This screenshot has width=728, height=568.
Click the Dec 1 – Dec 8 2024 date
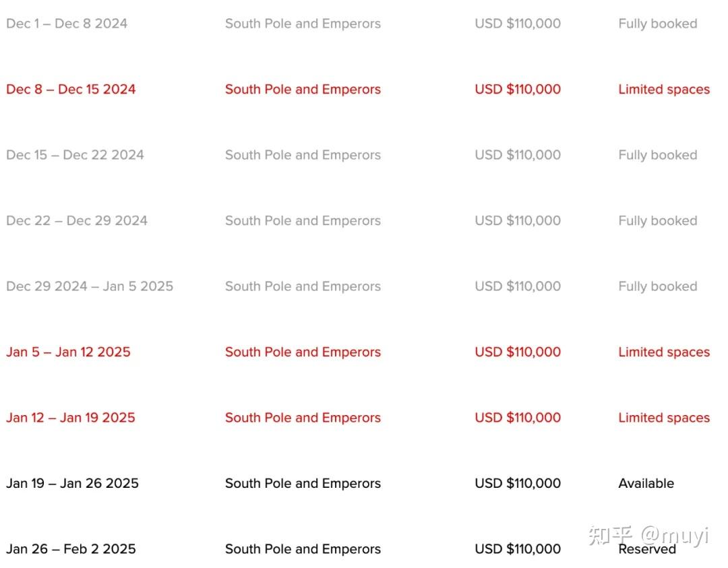[x=67, y=24]
